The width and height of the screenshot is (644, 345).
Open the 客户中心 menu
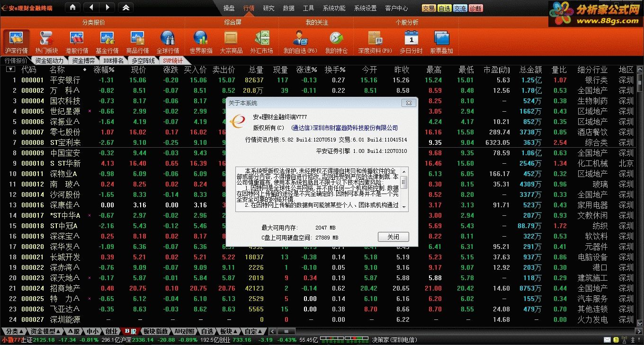tap(396, 8)
